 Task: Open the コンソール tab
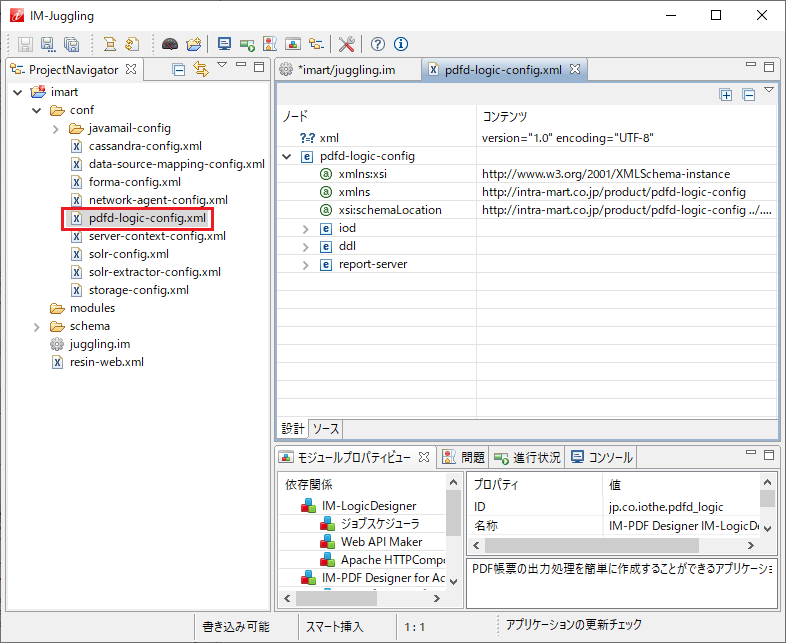pos(602,457)
